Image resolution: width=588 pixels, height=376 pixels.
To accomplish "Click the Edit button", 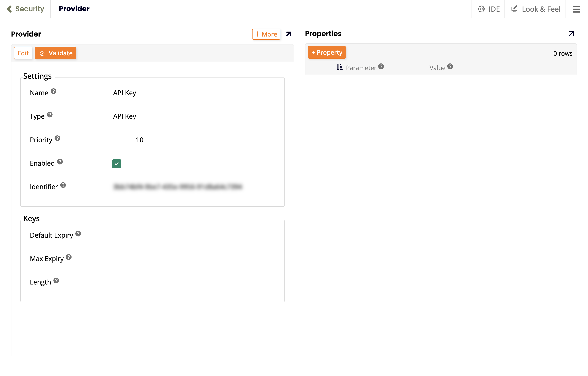I will tap(23, 53).
